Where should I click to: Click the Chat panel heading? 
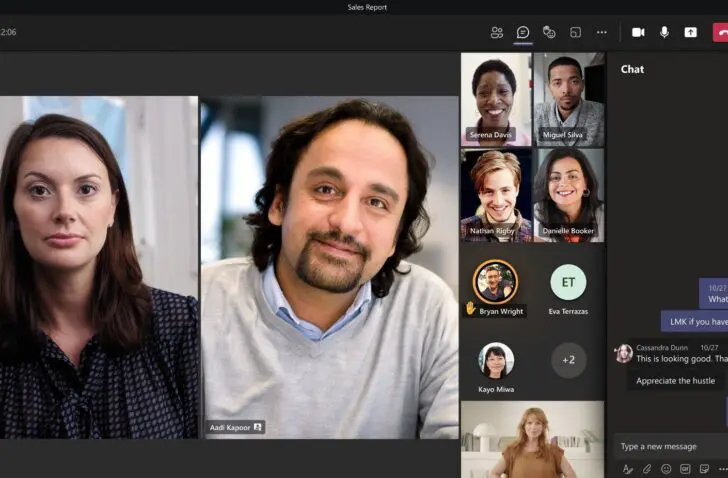(632, 69)
